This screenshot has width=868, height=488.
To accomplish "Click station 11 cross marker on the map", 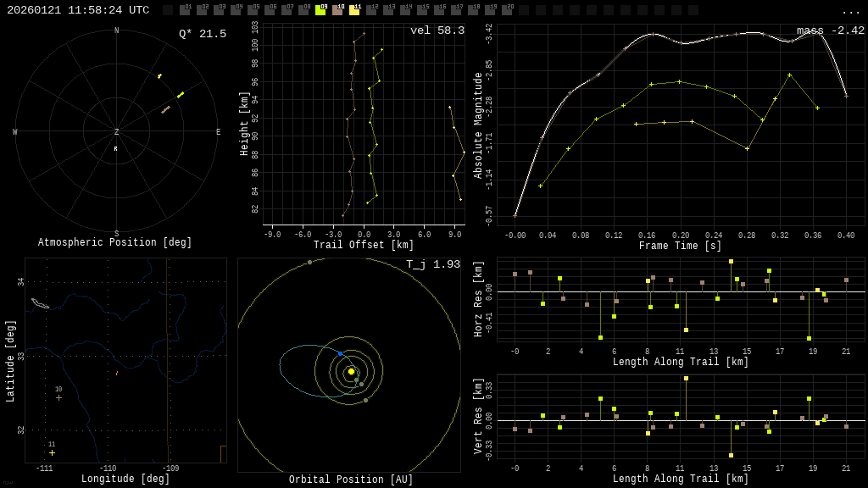I will (52, 452).
